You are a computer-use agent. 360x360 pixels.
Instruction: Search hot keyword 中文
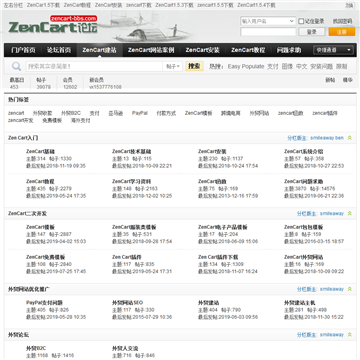point(302,67)
